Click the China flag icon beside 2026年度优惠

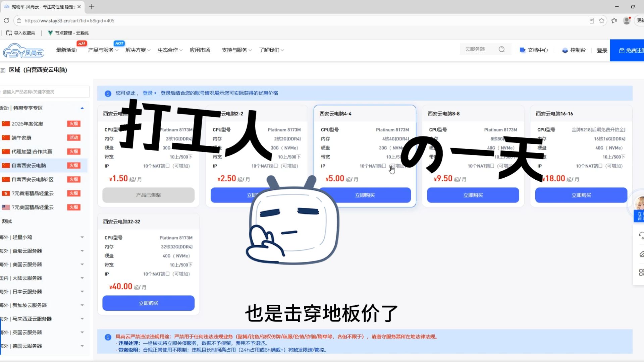click(x=6, y=124)
